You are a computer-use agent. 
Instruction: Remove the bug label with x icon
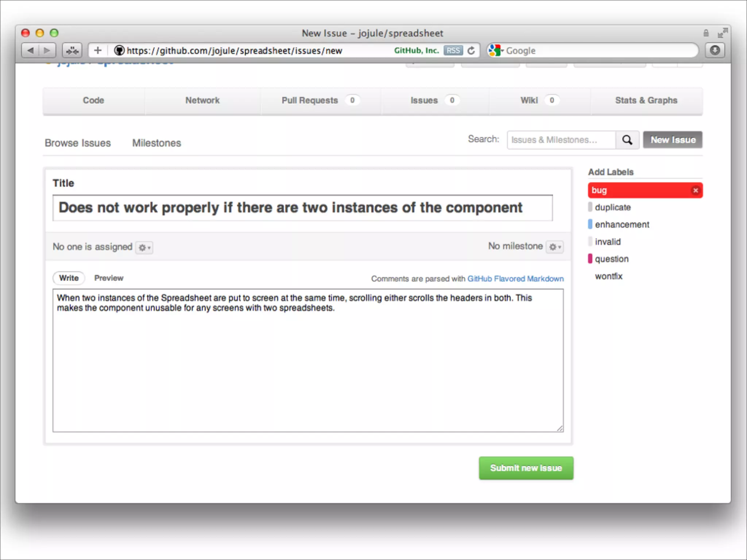click(x=695, y=190)
